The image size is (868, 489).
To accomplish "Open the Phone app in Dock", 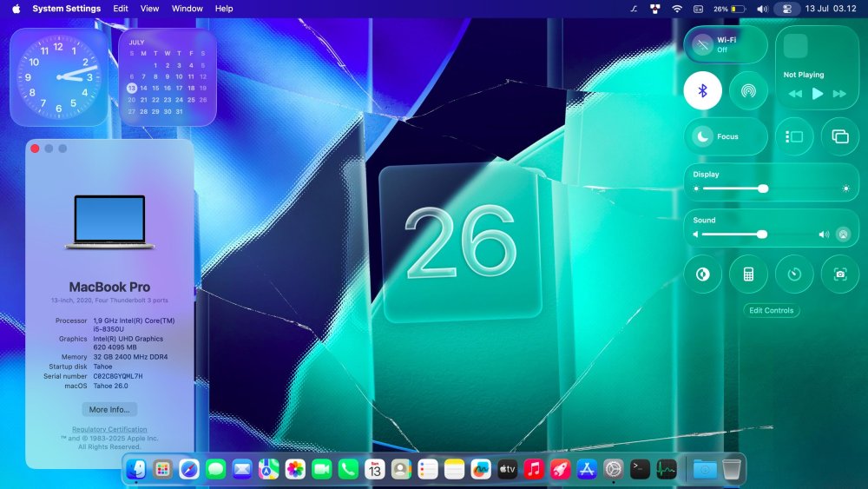I will 348,470.
